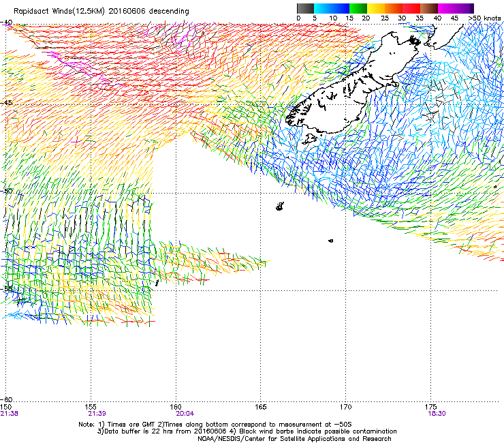Viewport: 504px width, 443px height.
Task: Click the purple '21:39' pass time
Action: click(x=97, y=414)
